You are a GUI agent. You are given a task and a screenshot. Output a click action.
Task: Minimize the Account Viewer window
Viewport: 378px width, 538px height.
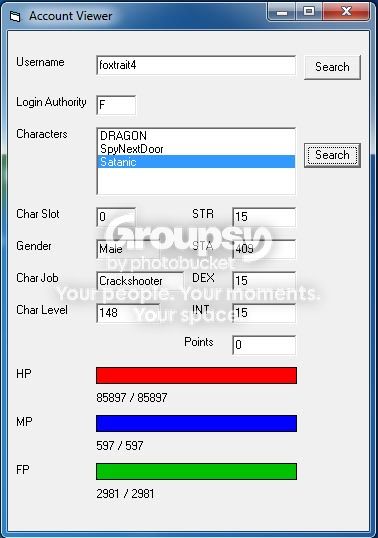pos(282,13)
